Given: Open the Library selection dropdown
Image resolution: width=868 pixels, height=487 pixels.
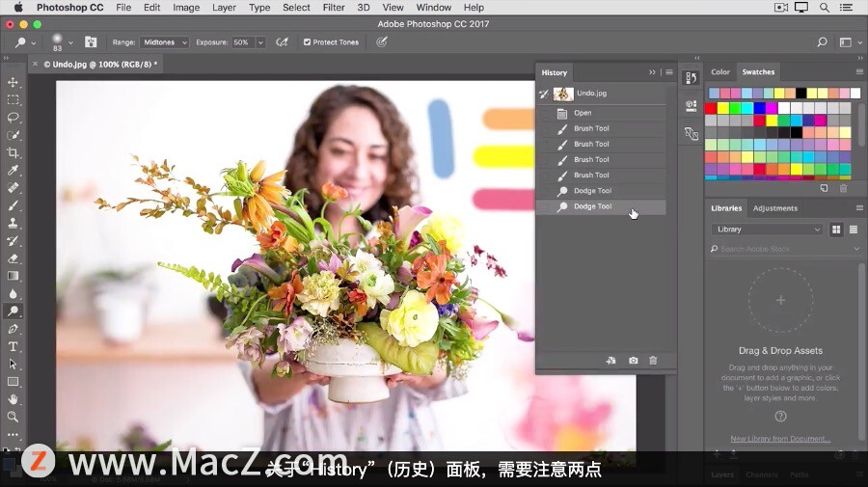Looking at the screenshot, I should [768, 230].
